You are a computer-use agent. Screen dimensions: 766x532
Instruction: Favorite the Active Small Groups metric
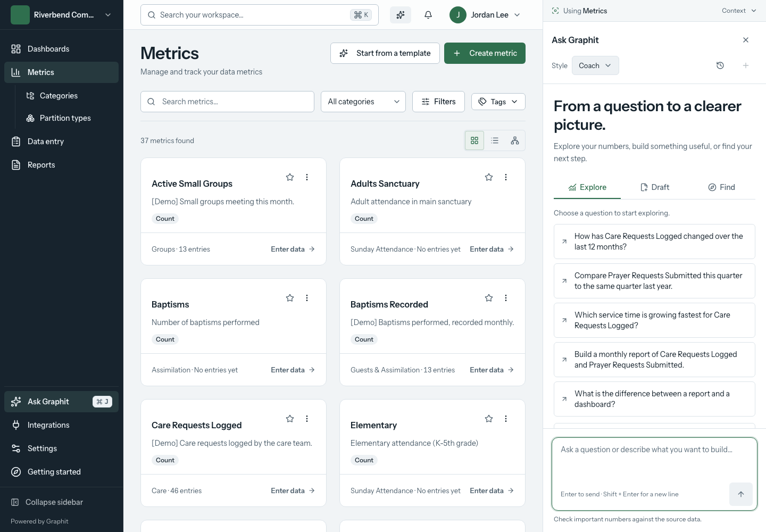tap(290, 177)
